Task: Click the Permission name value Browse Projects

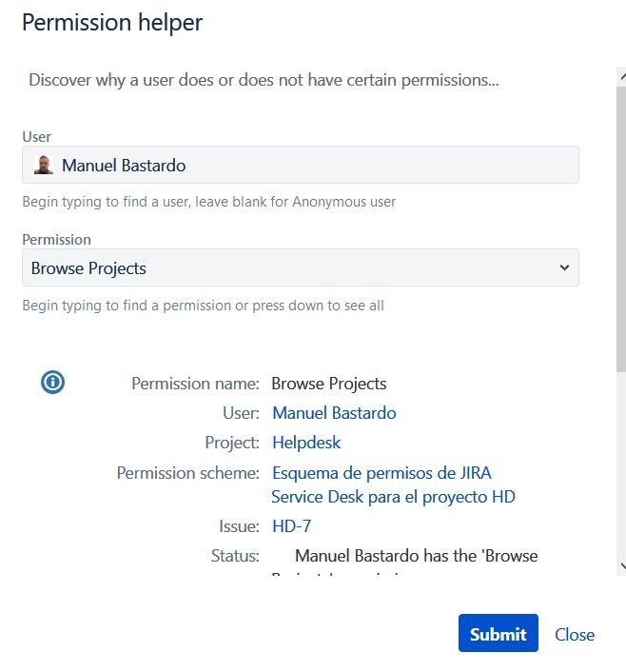Action: coord(329,384)
